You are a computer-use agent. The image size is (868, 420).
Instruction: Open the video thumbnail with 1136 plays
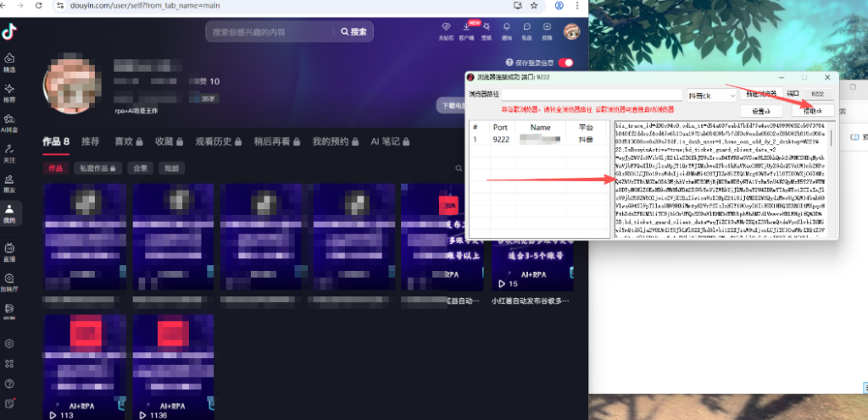pos(173,367)
